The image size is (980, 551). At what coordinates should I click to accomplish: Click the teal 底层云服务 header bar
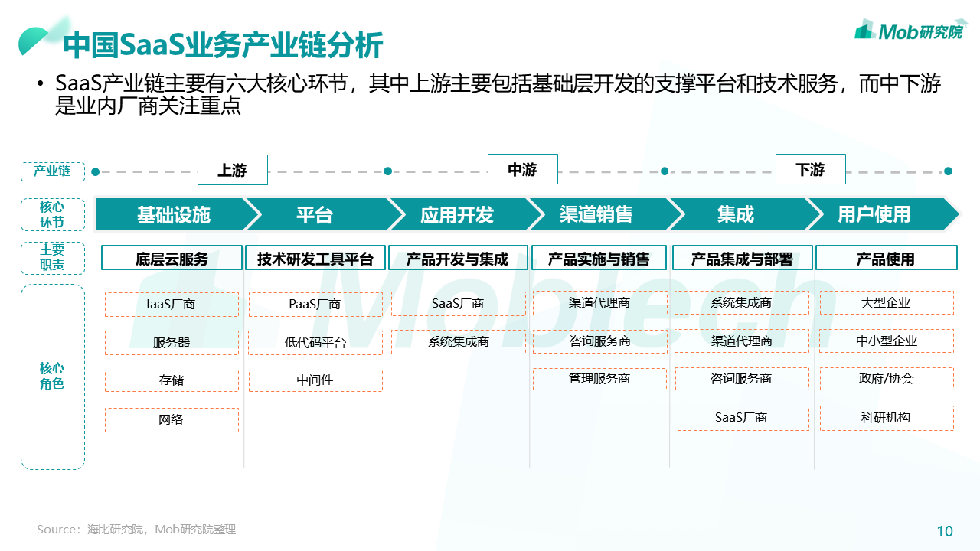(x=171, y=258)
